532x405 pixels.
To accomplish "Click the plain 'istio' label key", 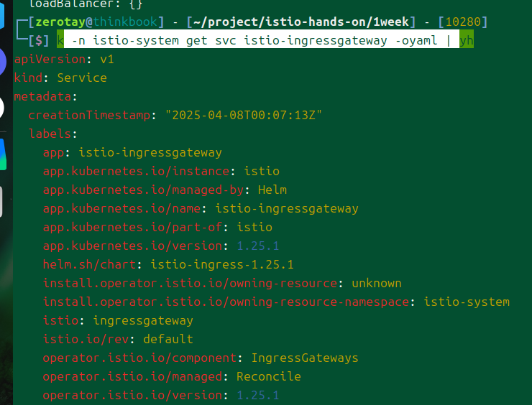I will click(60, 320).
